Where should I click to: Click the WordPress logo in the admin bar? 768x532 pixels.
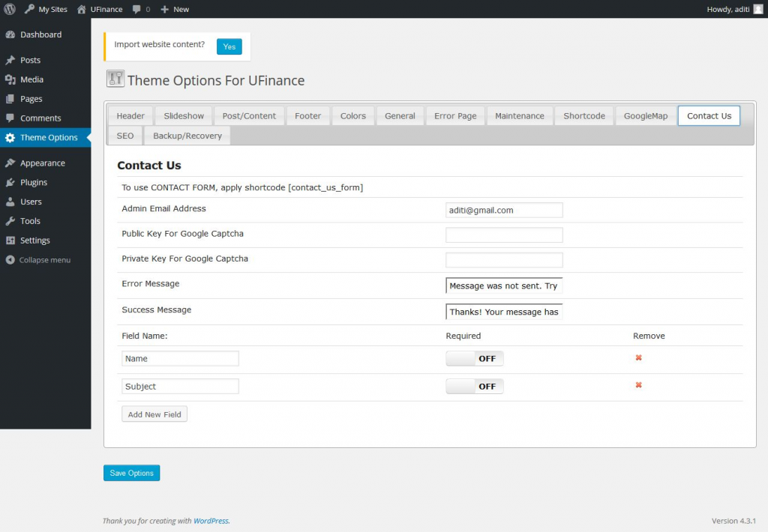pyautogui.click(x=10, y=8)
